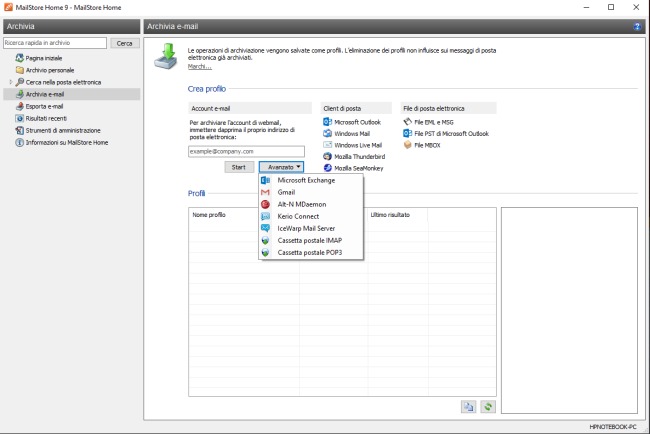Select File EML e MSG link

[434, 122]
